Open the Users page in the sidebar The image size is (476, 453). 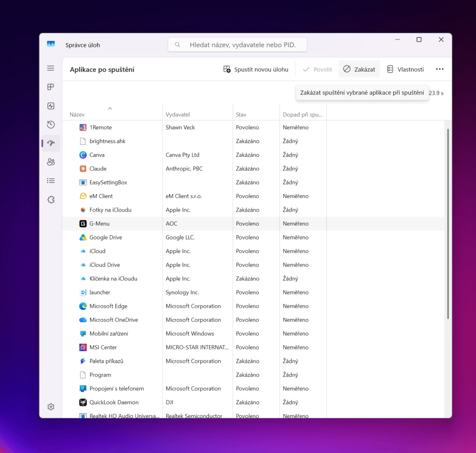pos(51,162)
